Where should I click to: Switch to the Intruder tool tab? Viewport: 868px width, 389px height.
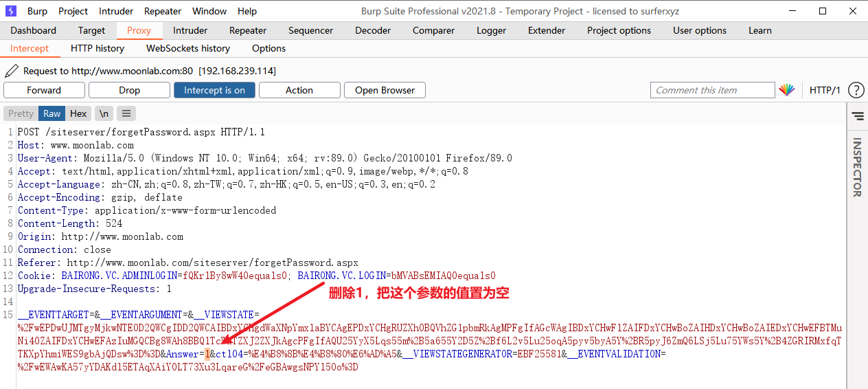[x=190, y=30]
